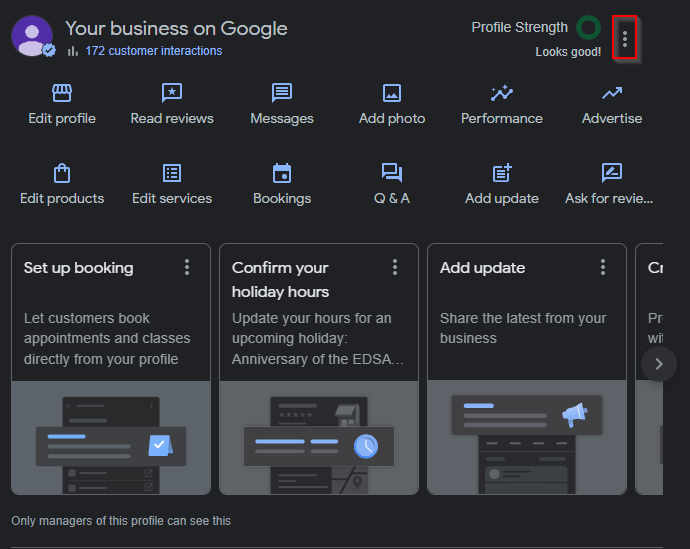Select the Add photo icon
The image size is (690, 549).
pos(392,93)
